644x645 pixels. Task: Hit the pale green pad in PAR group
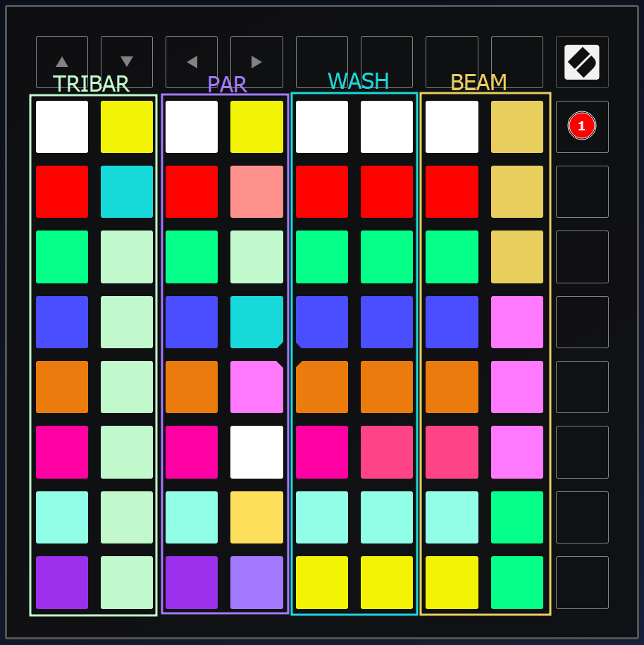tap(256, 257)
